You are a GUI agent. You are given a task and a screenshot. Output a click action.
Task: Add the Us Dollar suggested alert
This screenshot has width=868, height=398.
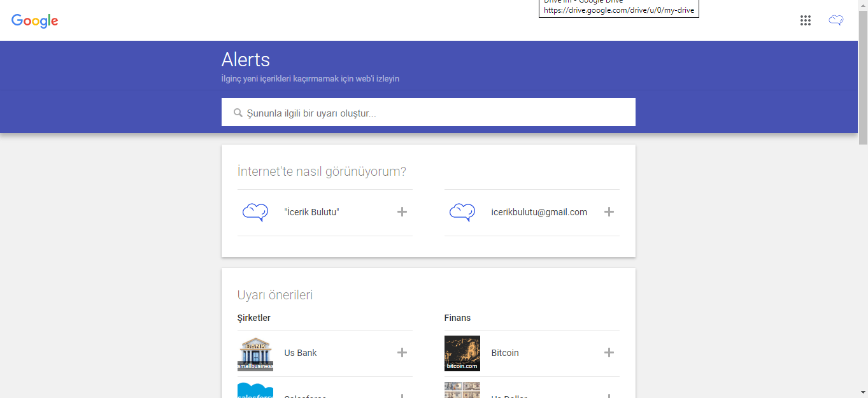[x=609, y=395]
